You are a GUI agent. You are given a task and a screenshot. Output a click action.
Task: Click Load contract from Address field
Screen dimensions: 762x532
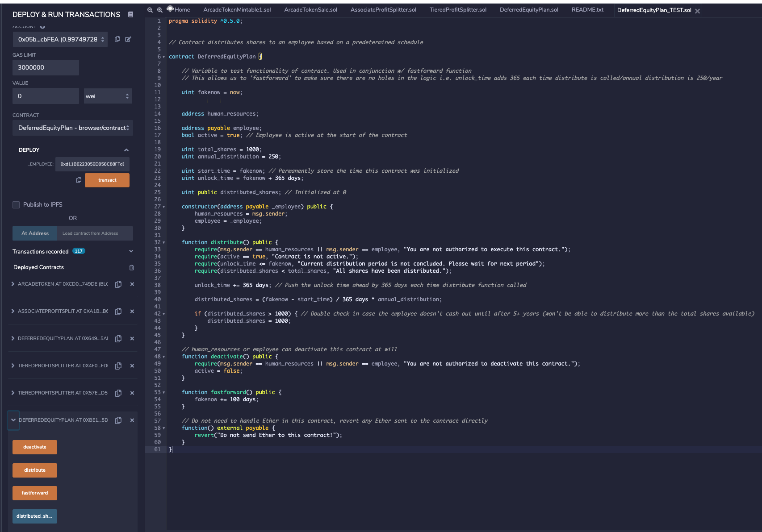coord(95,233)
